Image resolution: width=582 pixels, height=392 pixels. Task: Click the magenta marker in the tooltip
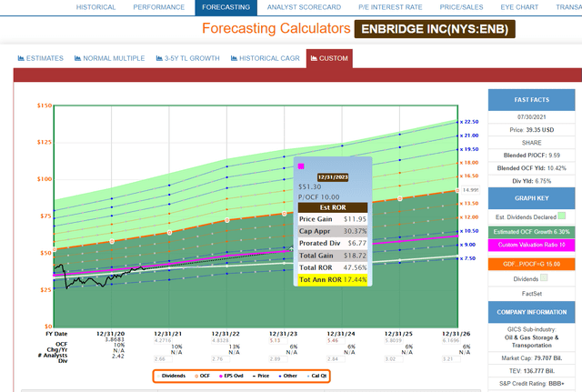click(x=301, y=166)
